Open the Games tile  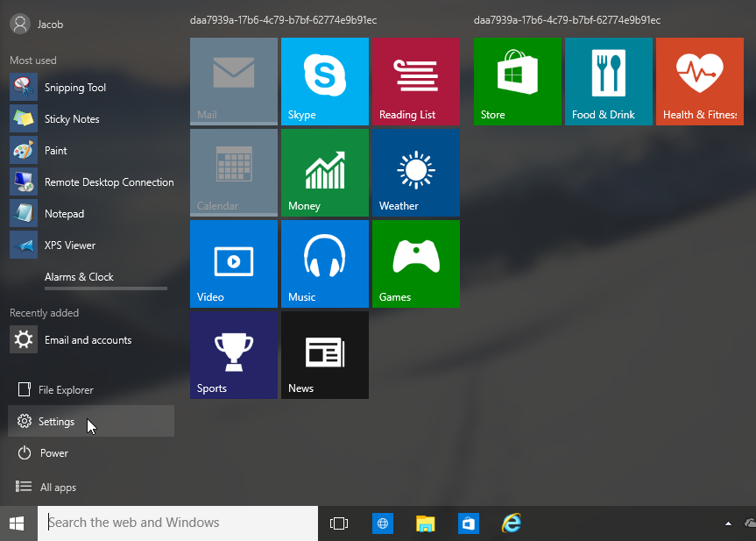coord(416,264)
